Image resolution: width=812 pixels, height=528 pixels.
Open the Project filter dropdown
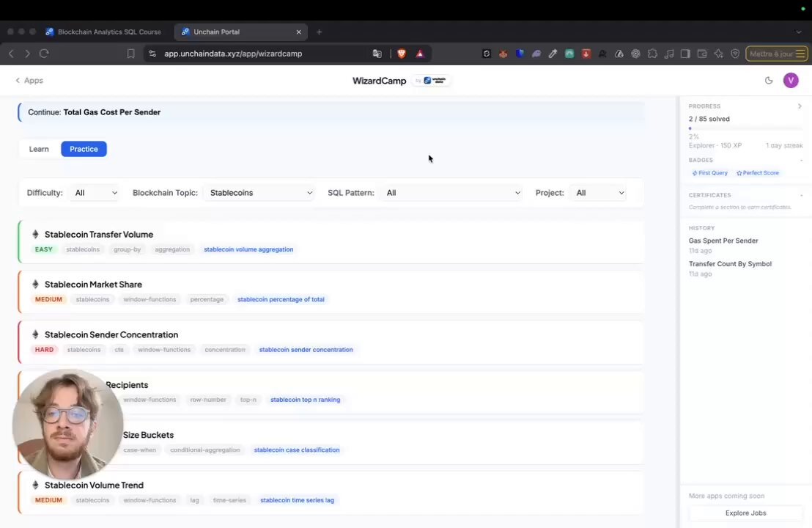599,193
